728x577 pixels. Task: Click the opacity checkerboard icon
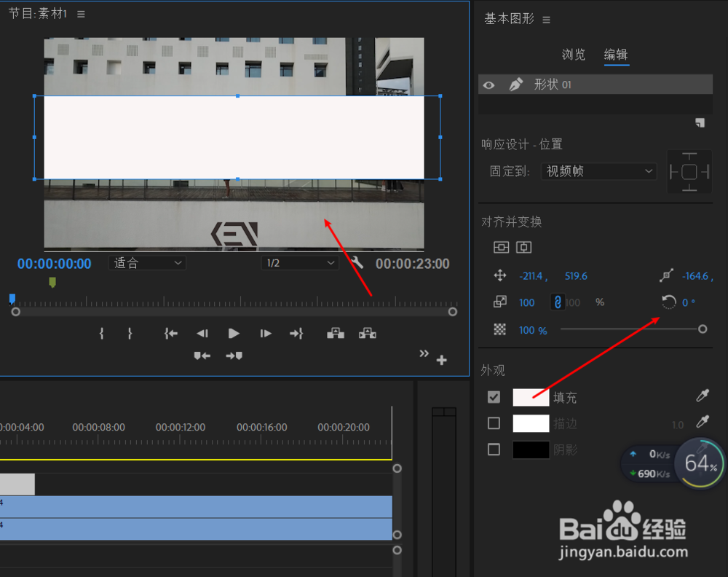pyautogui.click(x=500, y=329)
